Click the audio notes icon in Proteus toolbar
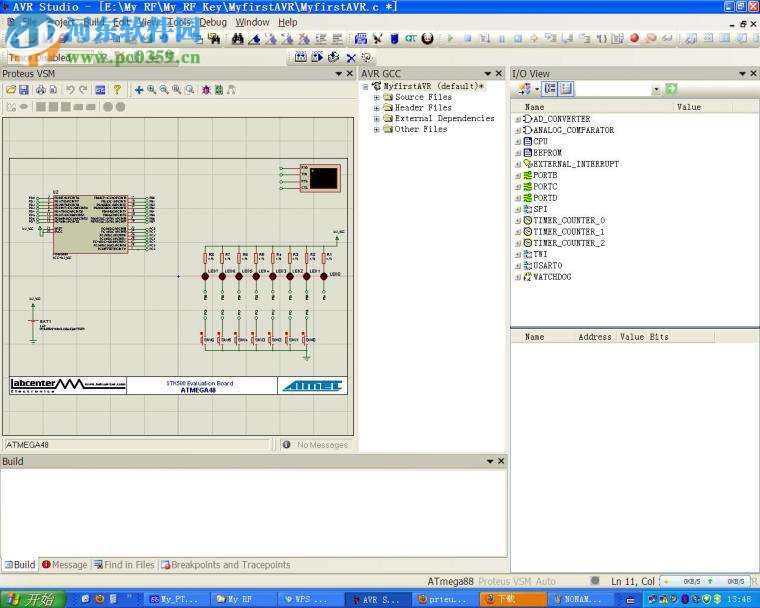The image size is (760, 608). click(x=231, y=90)
